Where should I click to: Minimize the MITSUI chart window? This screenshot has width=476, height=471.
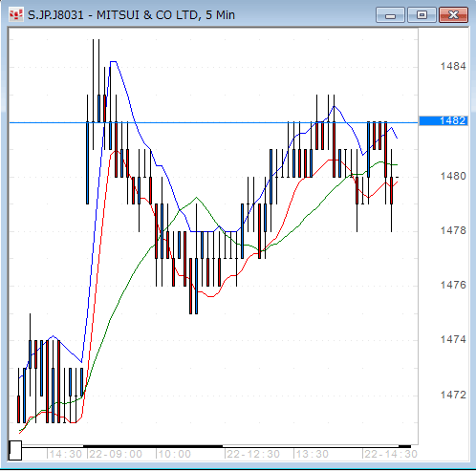390,15
